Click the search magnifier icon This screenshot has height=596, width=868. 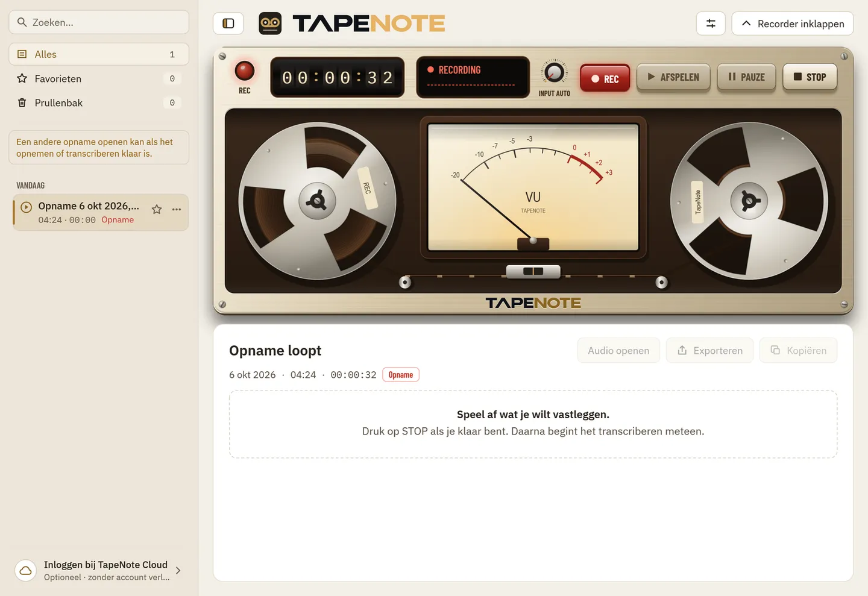22,22
